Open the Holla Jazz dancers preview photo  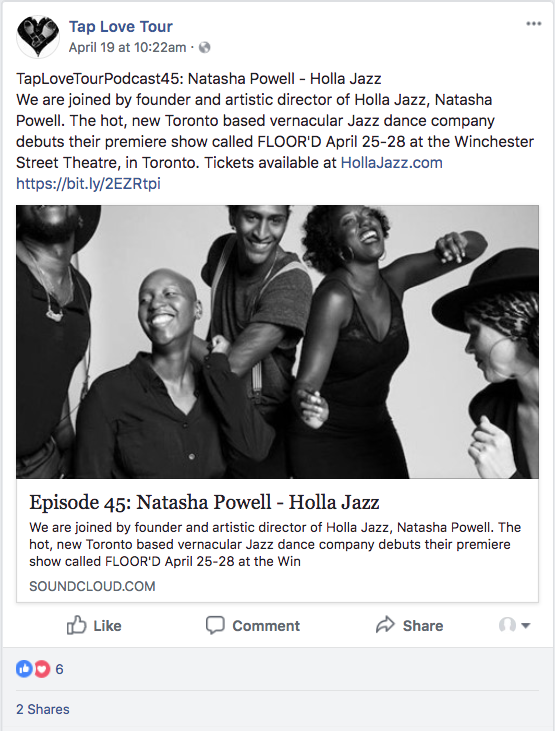pos(278,342)
